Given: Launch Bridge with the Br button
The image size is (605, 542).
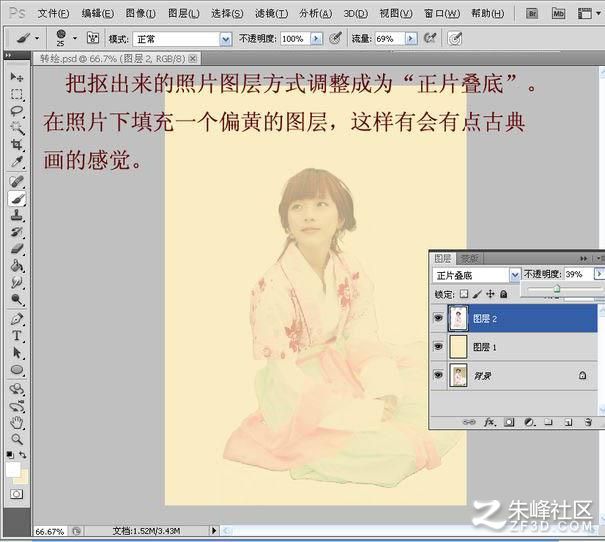Looking at the screenshot, I should point(532,14).
